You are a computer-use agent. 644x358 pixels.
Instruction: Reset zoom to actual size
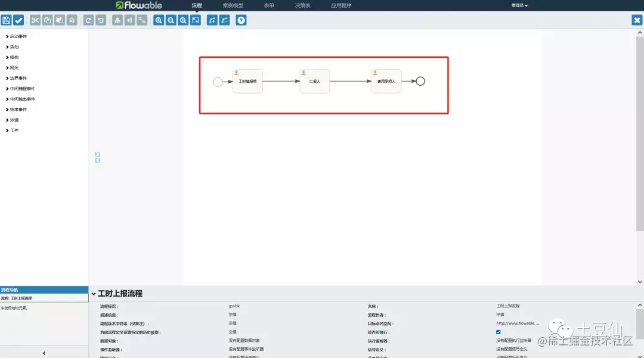pos(183,20)
